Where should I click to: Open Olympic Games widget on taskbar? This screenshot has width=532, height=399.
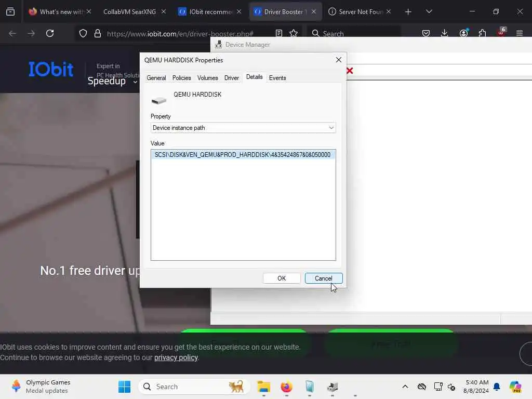point(41,387)
